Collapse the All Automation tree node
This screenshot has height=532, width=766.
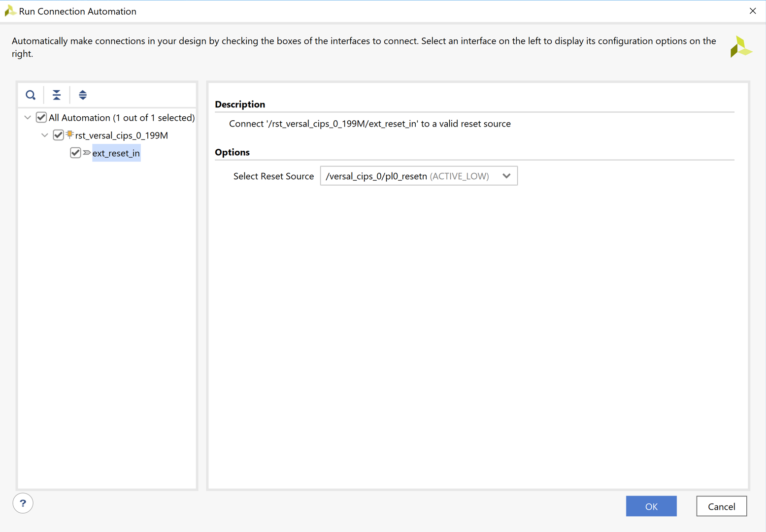pos(28,118)
